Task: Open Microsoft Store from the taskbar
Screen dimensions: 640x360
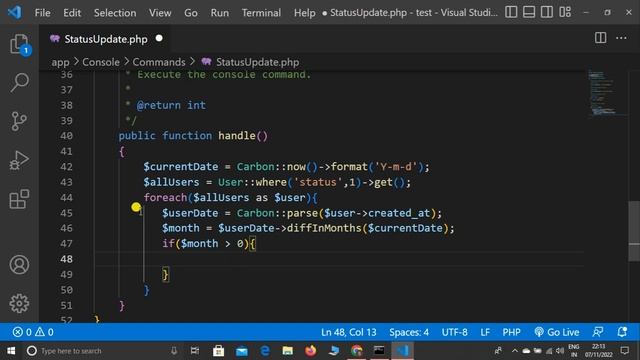Action: pos(218,351)
